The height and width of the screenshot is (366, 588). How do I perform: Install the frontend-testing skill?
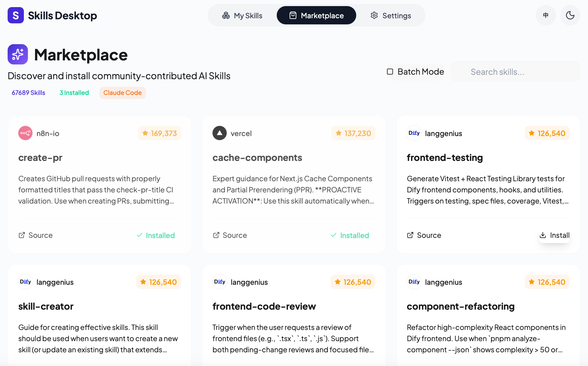point(554,235)
